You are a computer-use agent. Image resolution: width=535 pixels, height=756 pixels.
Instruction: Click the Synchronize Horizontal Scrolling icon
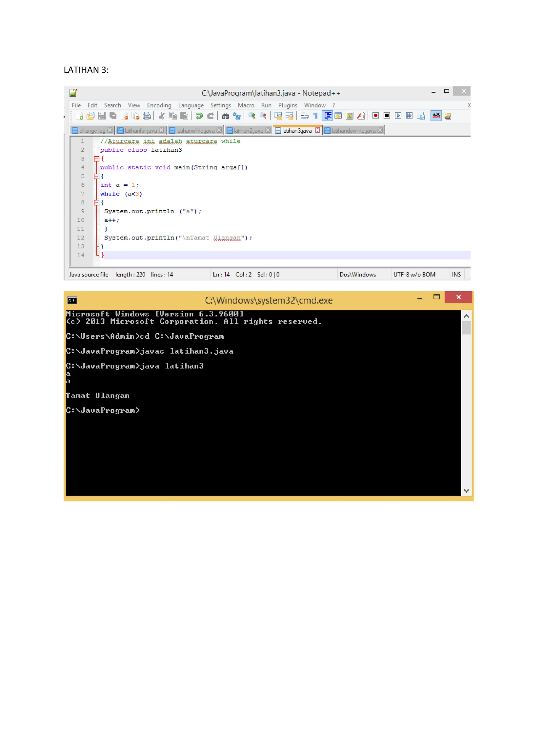pyautogui.click(x=289, y=116)
